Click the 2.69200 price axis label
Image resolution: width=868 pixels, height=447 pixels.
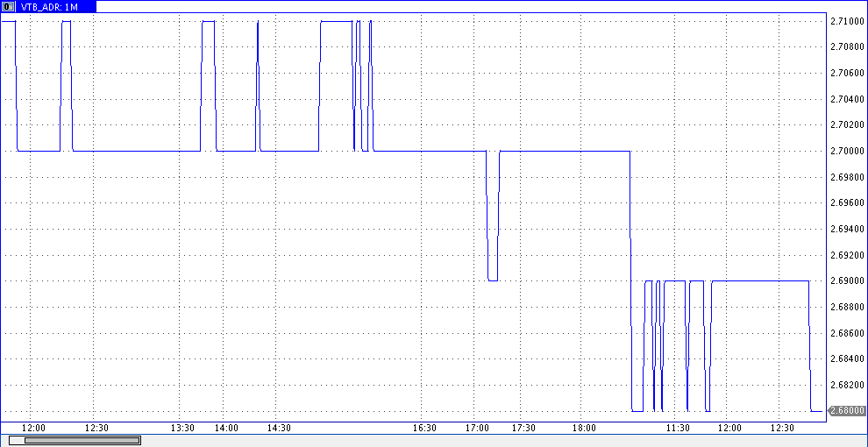(x=847, y=255)
